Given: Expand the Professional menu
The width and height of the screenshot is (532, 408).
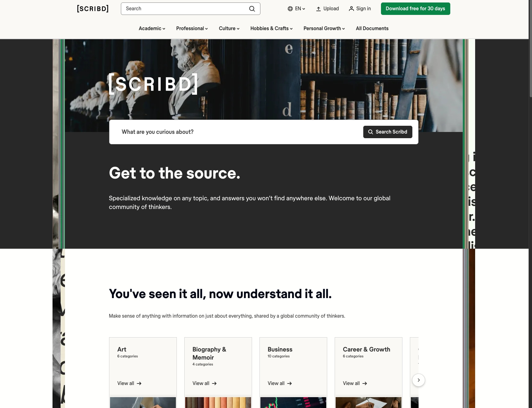Looking at the screenshot, I should 192,29.
